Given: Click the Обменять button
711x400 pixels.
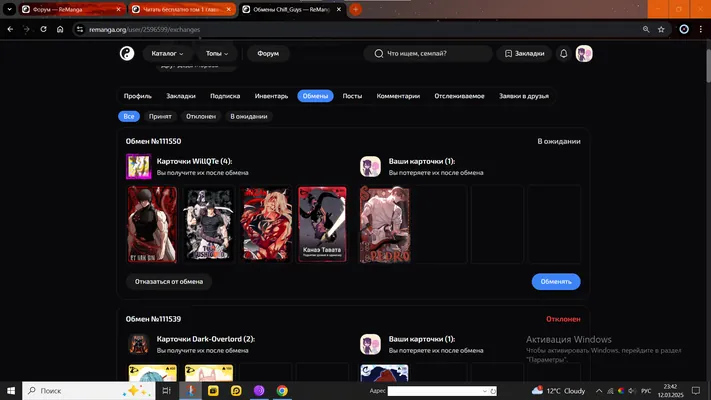Looking at the screenshot, I should 556,282.
